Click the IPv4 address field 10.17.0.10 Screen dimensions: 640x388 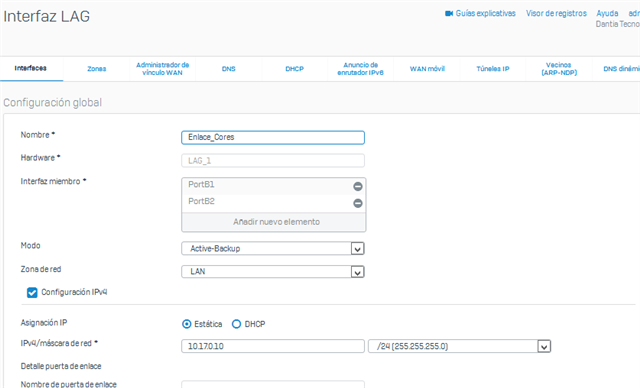point(273,346)
